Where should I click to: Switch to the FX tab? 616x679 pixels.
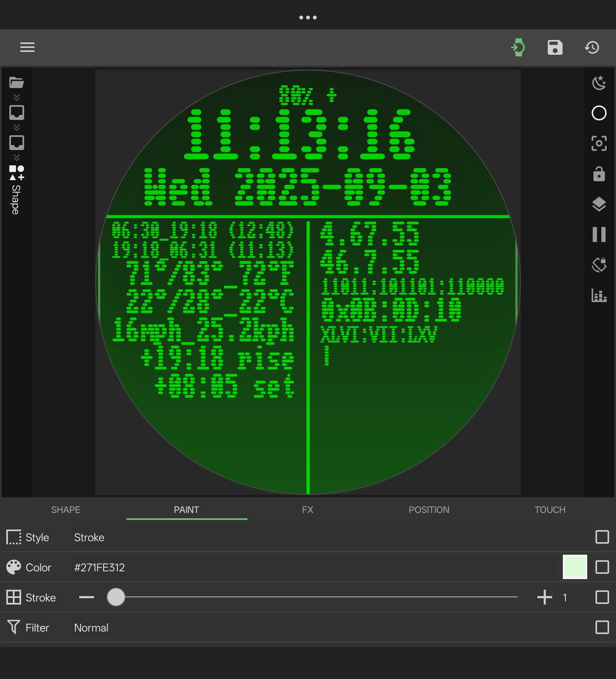(307, 510)
